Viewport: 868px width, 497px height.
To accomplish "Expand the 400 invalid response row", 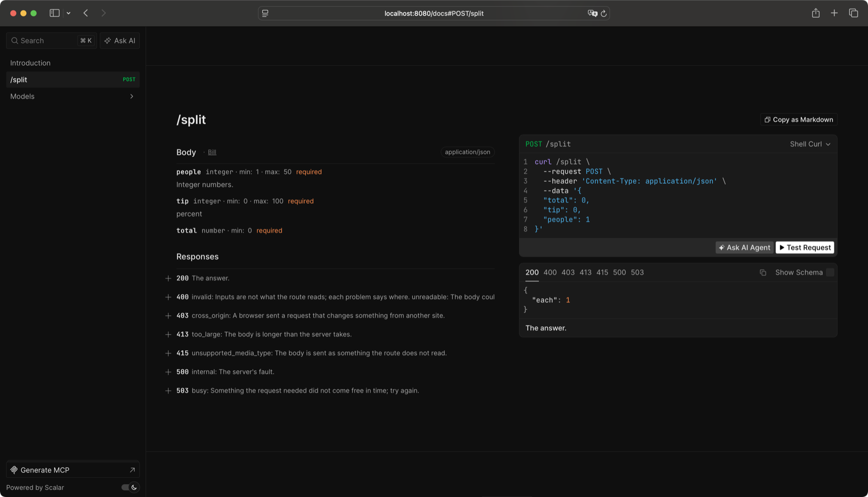I will (x=330, y=297).
